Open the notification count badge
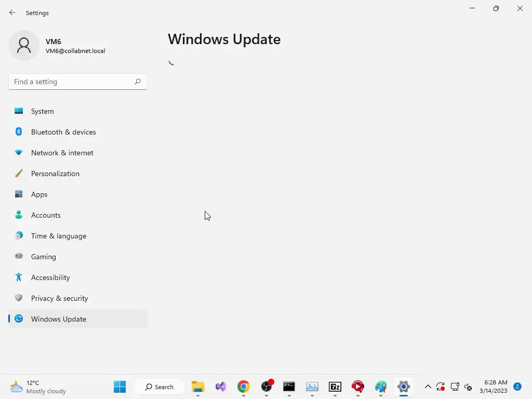532x399 pixels. point(517,387)
